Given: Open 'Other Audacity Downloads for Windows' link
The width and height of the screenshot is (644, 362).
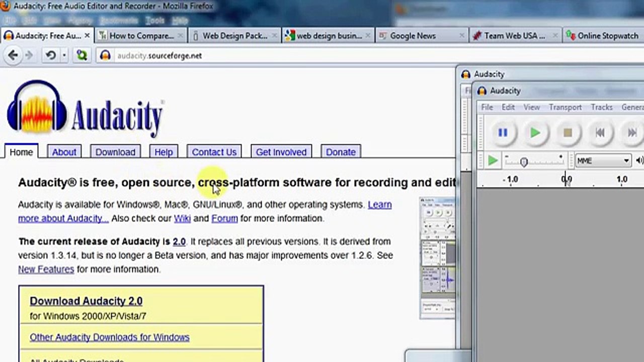Looking at the screenshot, I should point(110,337).
